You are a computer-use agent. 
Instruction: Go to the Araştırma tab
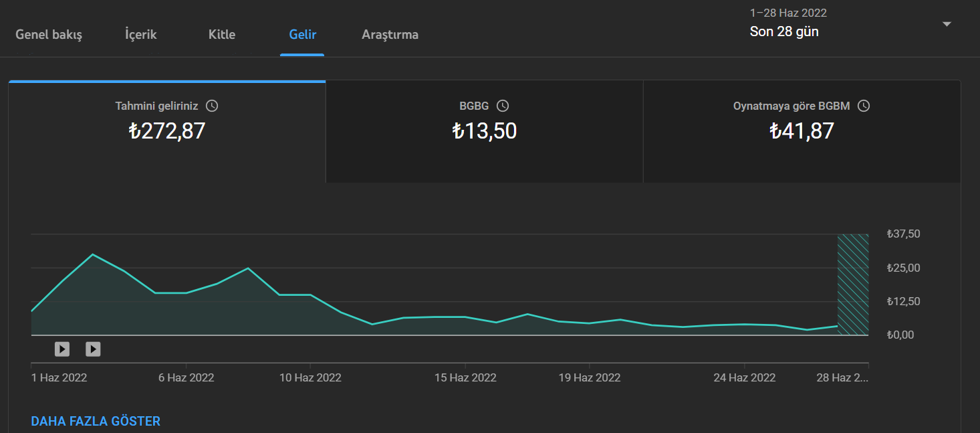pos(390,34)
